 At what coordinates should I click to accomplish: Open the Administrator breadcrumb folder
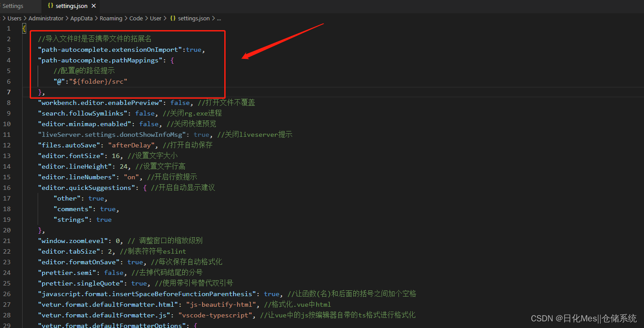tap(46, 19)
